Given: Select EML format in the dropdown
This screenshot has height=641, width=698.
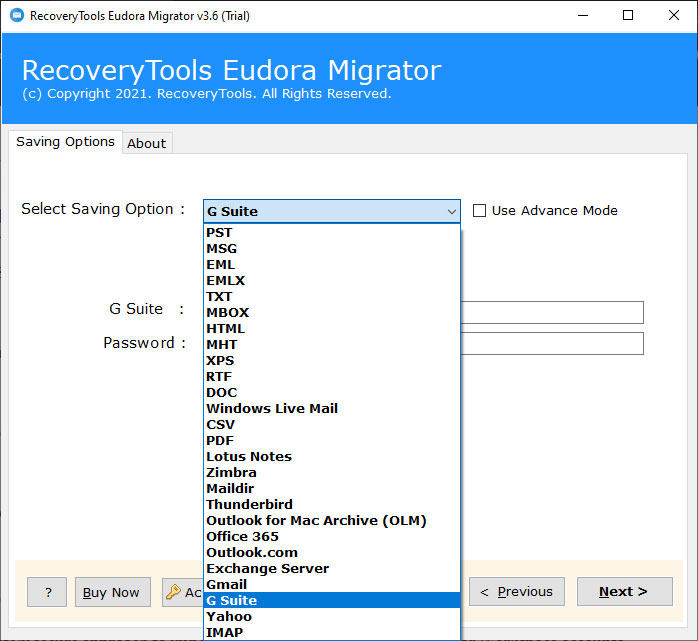Looking at the screenshot, I should [x=332, y=264].
